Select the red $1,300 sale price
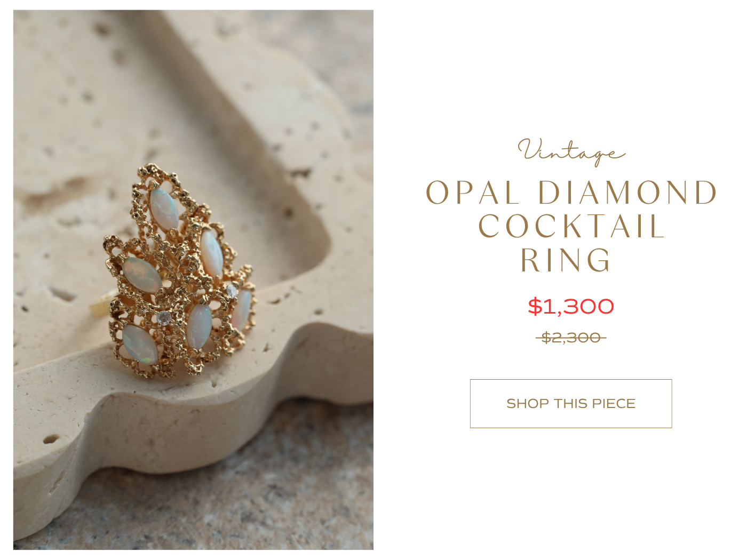 pyautogui.click(x=571, y=307)
